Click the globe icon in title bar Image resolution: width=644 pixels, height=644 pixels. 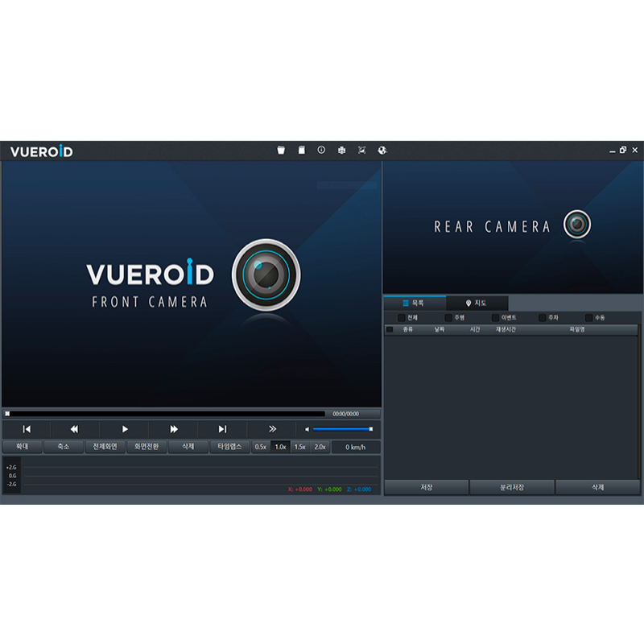tap(382, 151)
